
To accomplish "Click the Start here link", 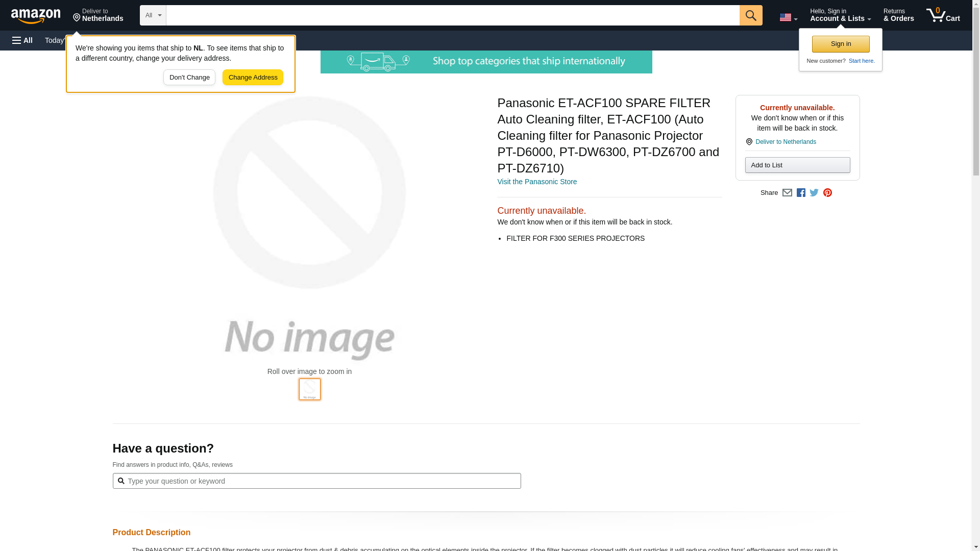I will coord(861,61).
